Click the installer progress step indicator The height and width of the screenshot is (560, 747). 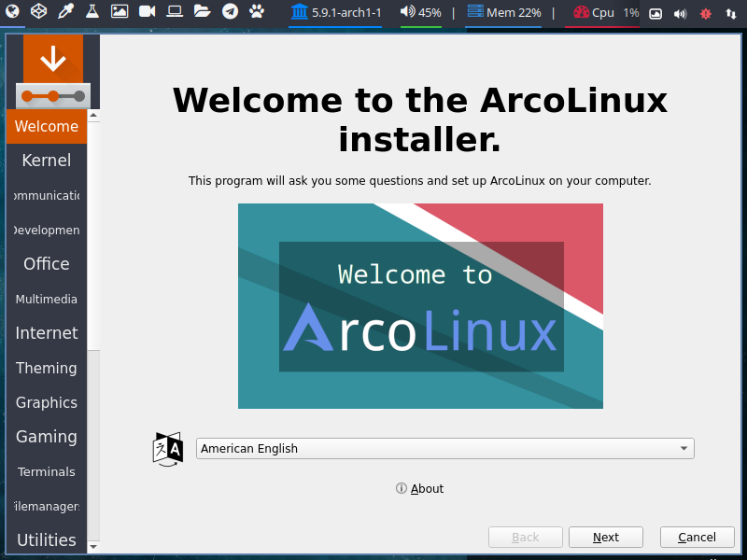[53, 96]
